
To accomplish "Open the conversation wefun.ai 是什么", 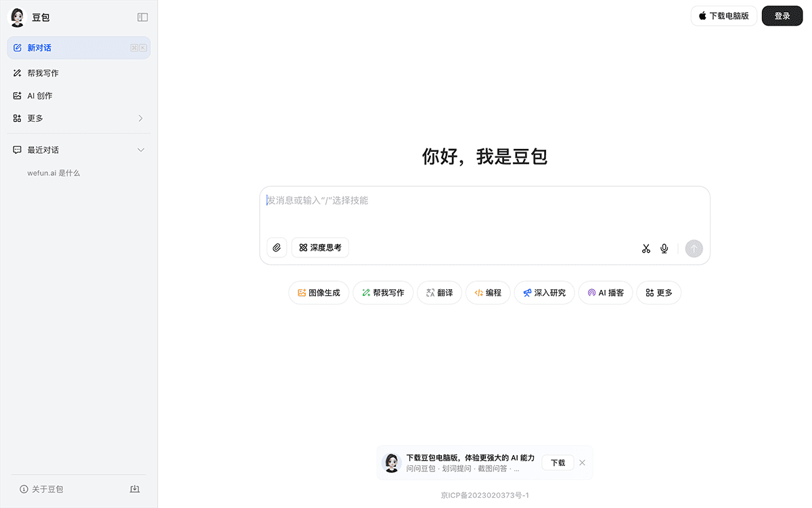I will (53, 173).
